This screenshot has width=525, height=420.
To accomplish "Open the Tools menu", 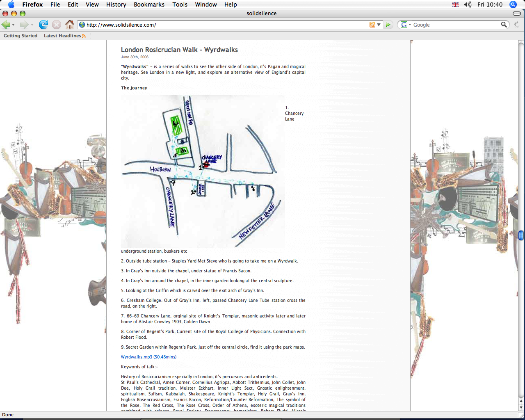I will coord(180,5).
